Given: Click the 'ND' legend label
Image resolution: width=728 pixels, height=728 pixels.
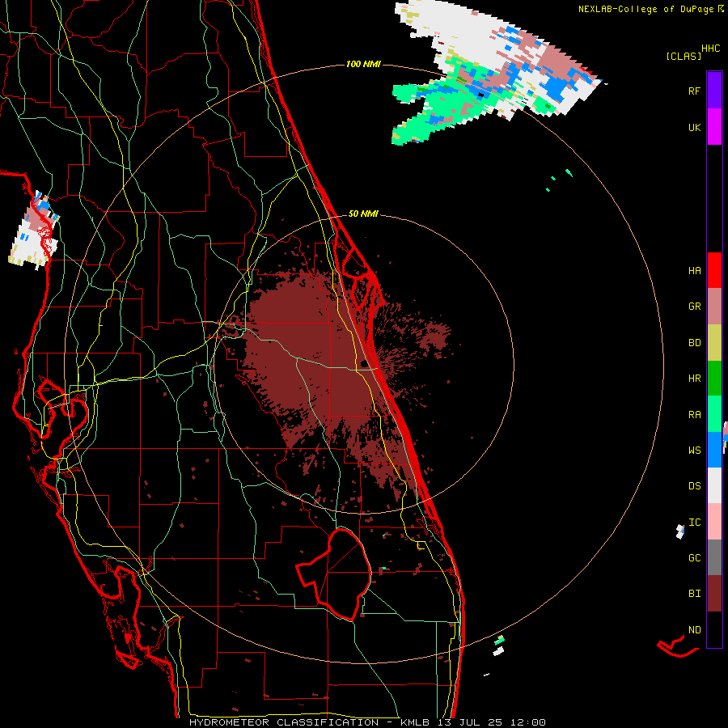Looking at the screenshot, I should 694,630.
